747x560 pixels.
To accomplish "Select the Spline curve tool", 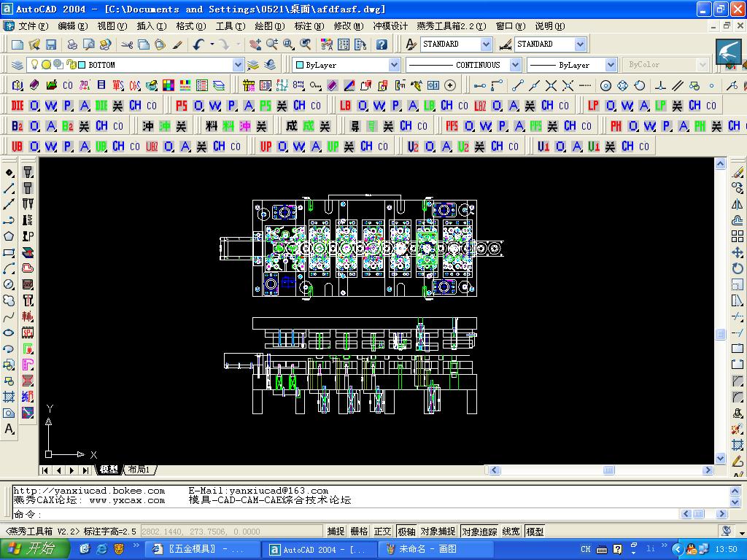I will (x=9, y=317).
